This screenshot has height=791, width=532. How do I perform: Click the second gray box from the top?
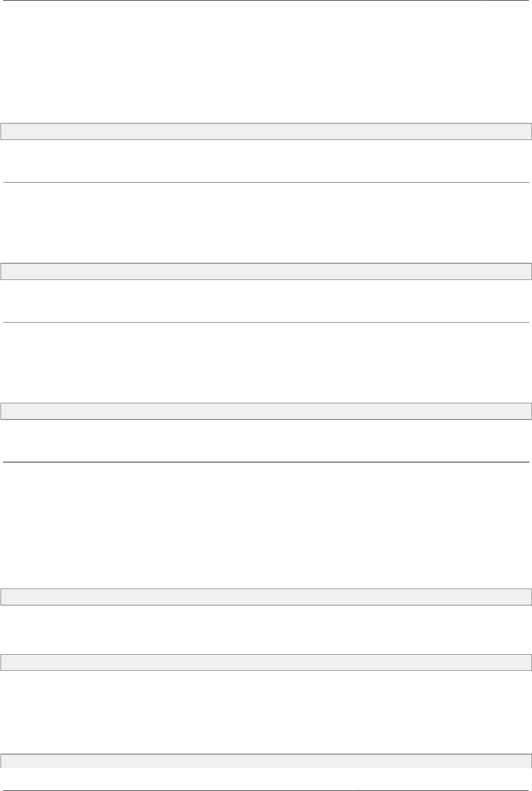266,272
